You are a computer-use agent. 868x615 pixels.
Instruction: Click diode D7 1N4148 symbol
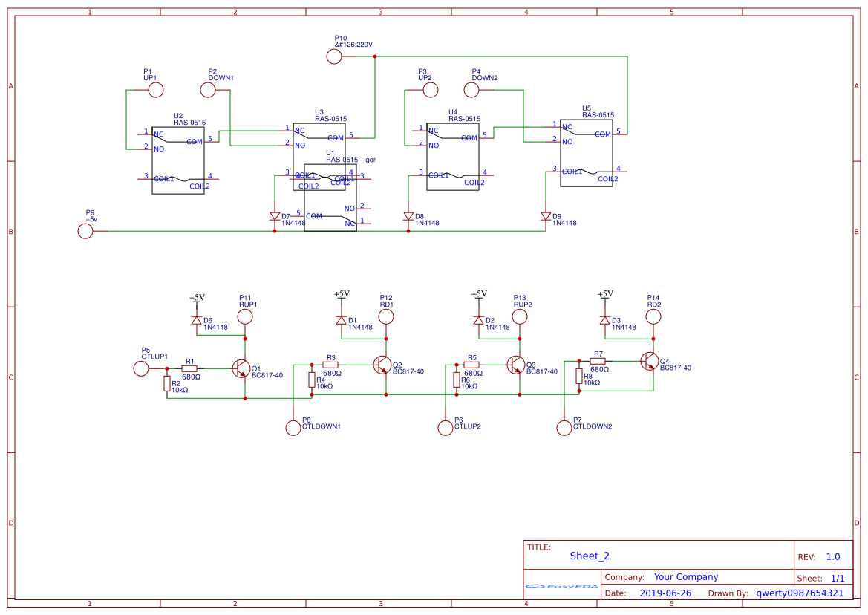pyautogui.click(x=275, y=216)
